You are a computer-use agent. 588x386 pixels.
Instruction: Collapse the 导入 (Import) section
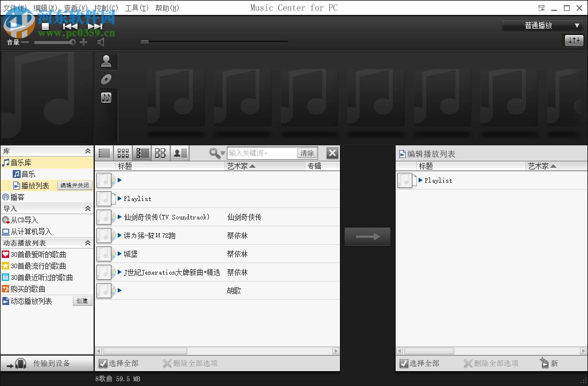coord(87,208)
